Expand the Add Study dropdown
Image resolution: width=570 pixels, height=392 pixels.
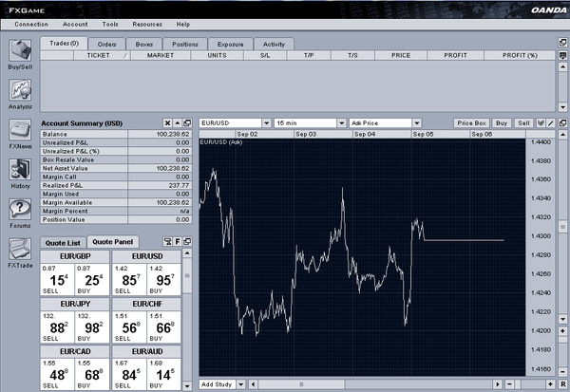pyautogui.click(x=240, y=384)
